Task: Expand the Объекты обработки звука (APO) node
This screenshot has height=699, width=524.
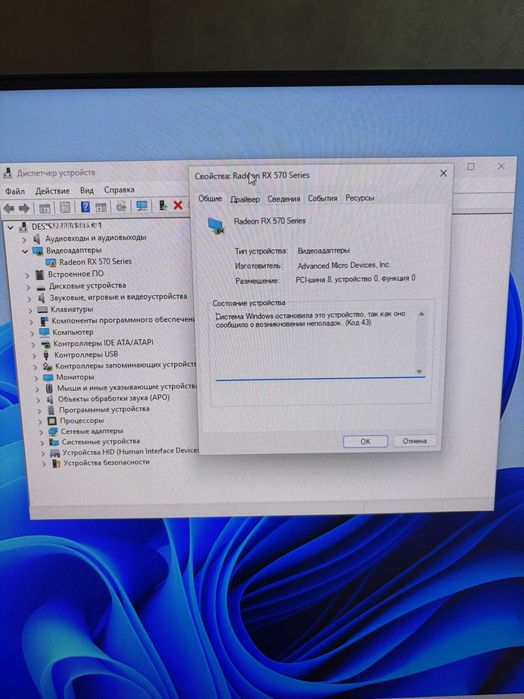Action: click(x=38, y=399)
